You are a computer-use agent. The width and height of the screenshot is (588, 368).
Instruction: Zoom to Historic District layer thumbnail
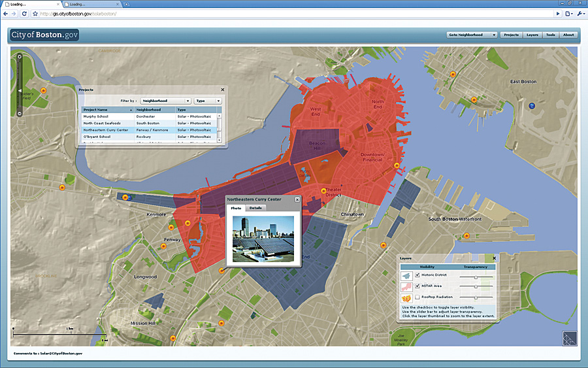(406, 276)
